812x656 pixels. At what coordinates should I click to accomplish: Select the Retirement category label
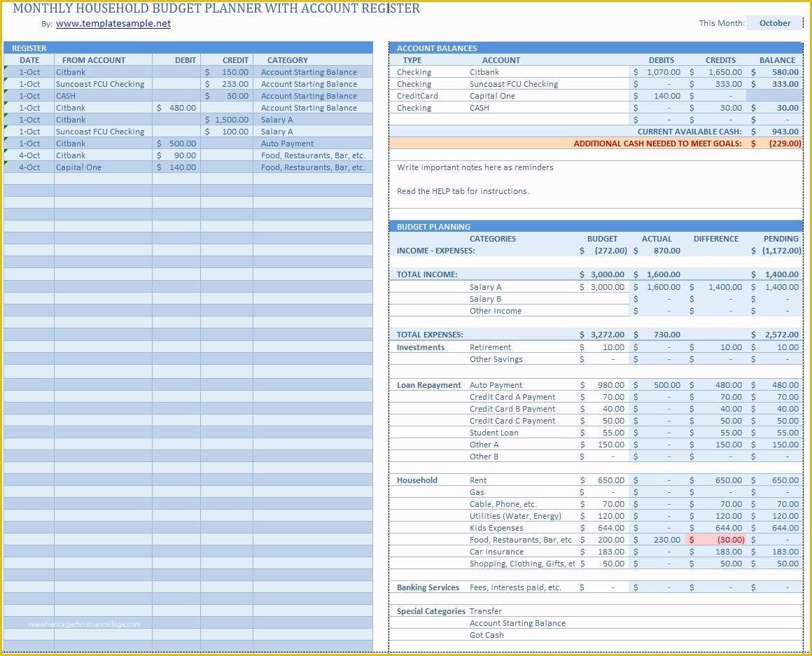click(x=490, y=347)
